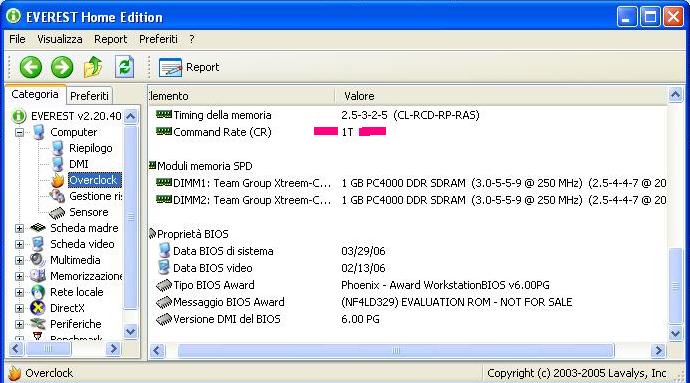The image size is (690, 383).
Task: Click the Riepilogo monitor icon
Action: [58, 148]
